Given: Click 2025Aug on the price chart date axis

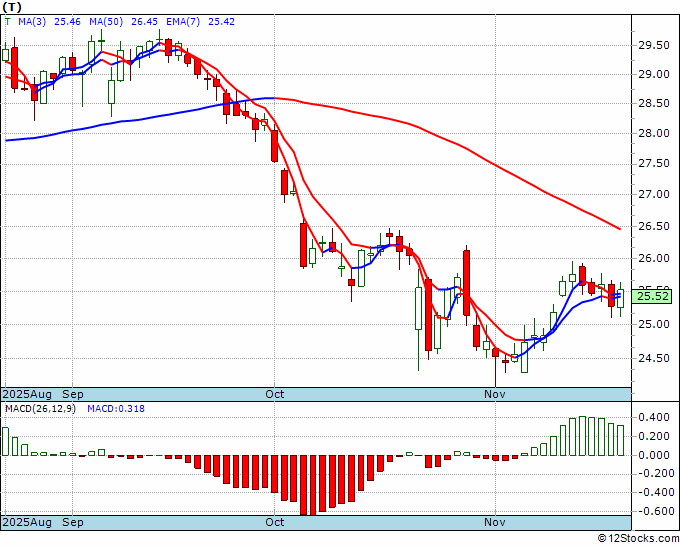Looking at the screenshot, I should pos(27,395).
